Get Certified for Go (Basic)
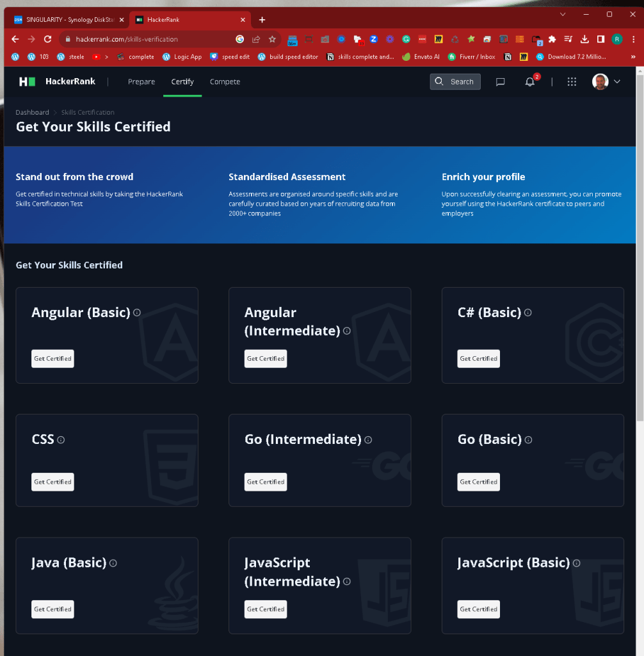Screen dimensions: 644x656 [x=478, y=482]
